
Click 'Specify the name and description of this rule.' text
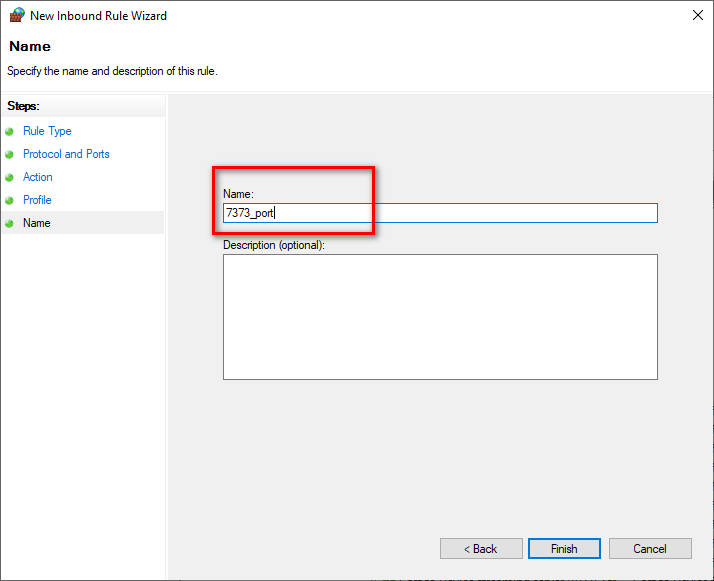click(x=112, y=71)
